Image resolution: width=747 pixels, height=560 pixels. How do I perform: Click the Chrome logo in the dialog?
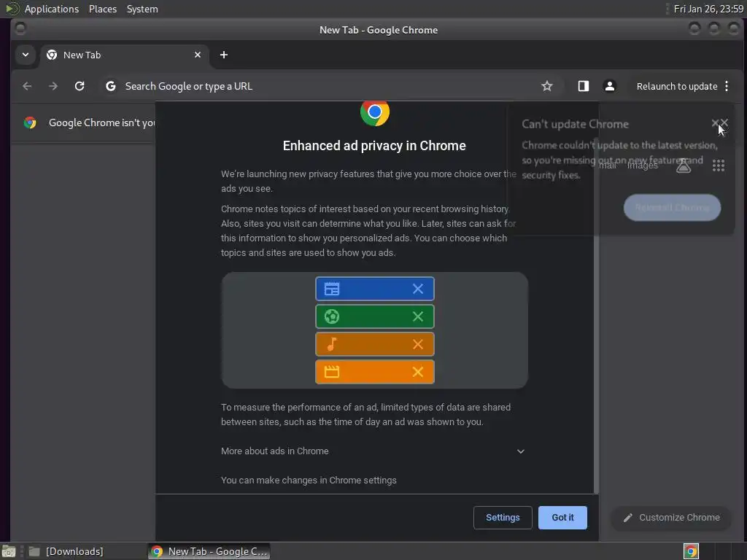(x=375, y=112)
